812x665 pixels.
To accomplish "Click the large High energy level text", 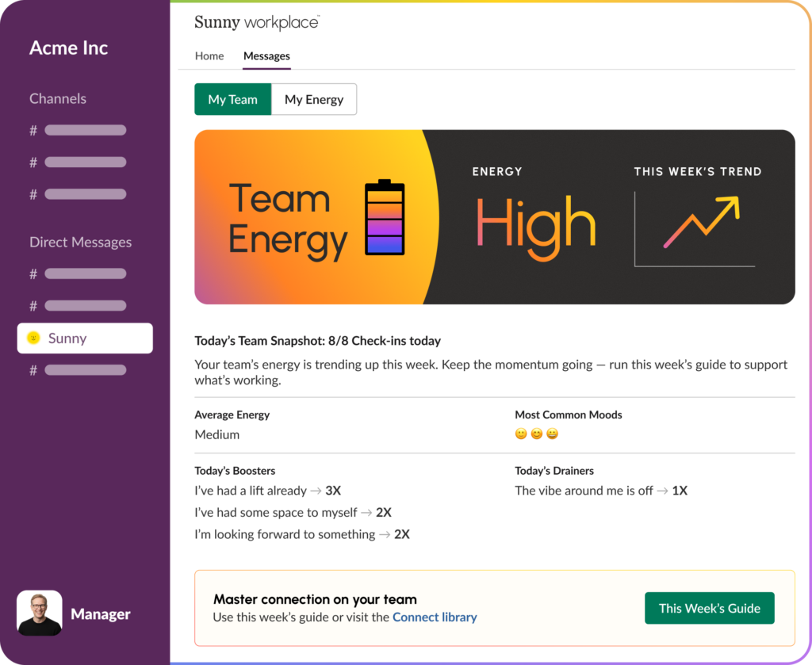I will [535, 223].
